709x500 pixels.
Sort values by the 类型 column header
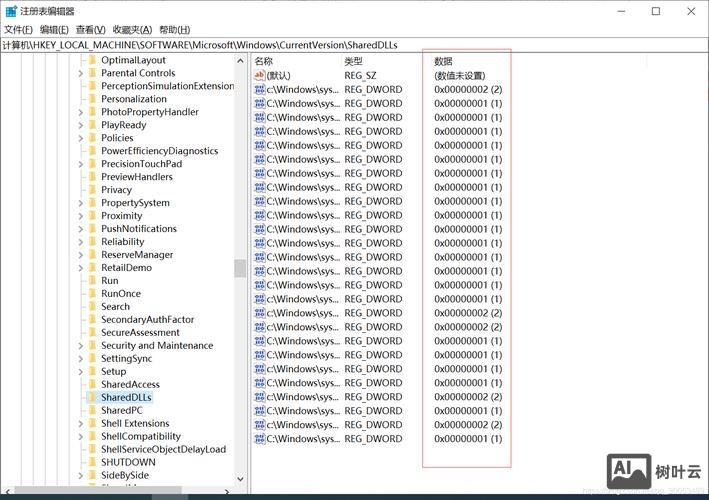(354, 62)
